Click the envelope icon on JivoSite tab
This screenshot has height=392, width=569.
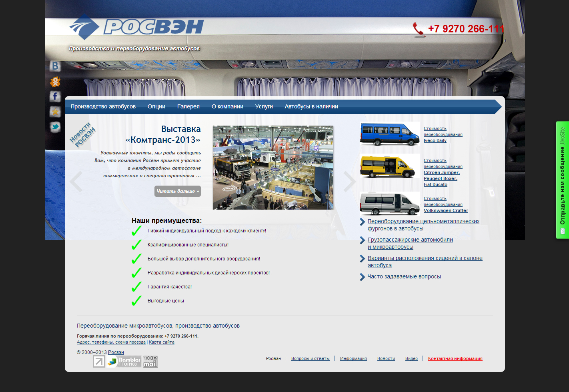(562, 231)
